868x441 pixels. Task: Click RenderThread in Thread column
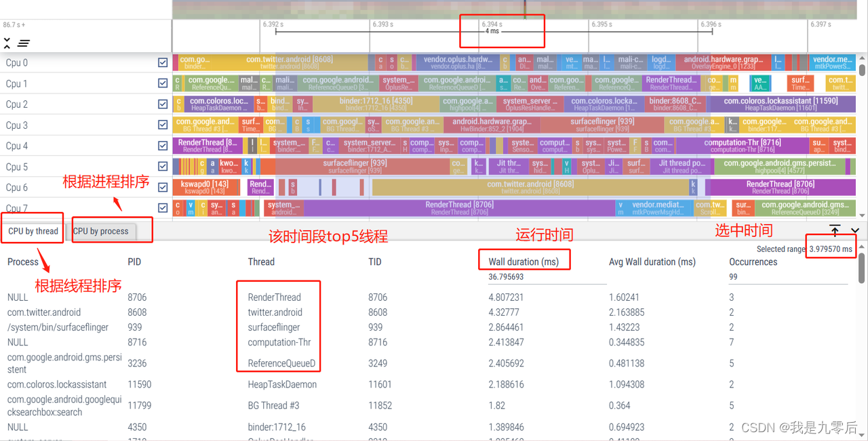[275, 297]
